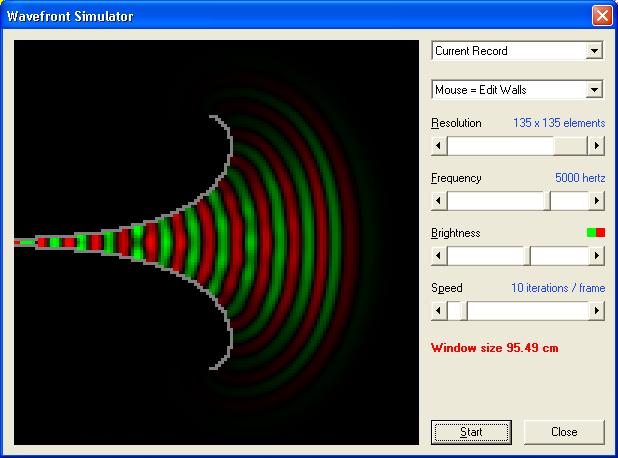Click the Close button
This screenshot has width=618, height=458.
(x=564, y=432)
